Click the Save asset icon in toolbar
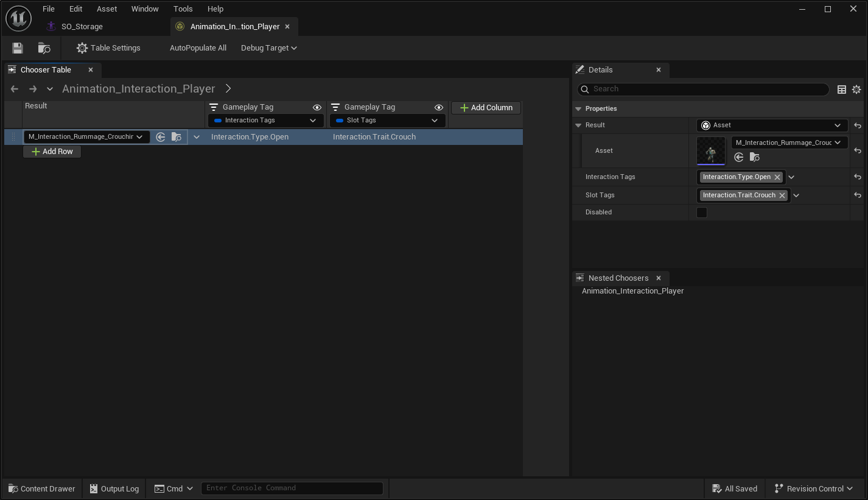The image size is (868, 500). [x=16, y=48]
